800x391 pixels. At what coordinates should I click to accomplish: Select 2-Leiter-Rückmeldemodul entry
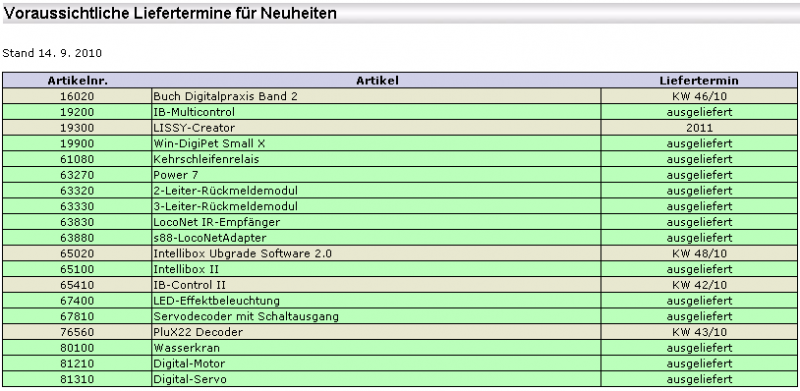226,191
